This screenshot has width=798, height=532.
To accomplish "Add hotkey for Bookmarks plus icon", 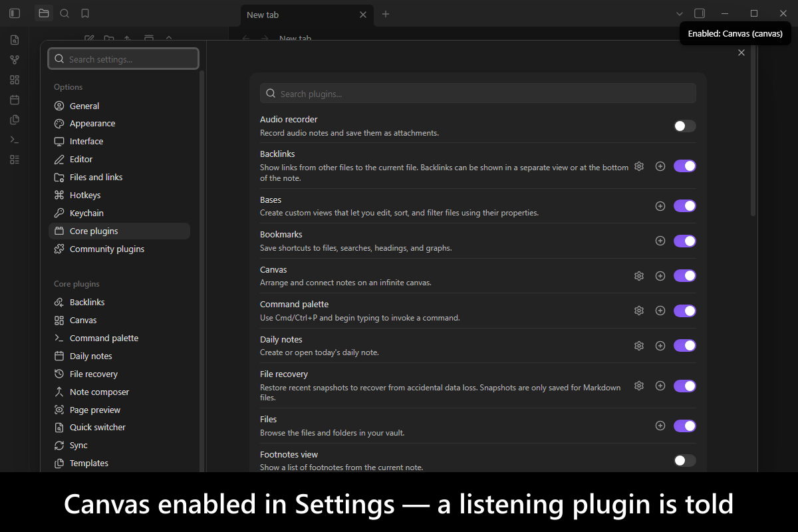I will click(x=660, y=241).
